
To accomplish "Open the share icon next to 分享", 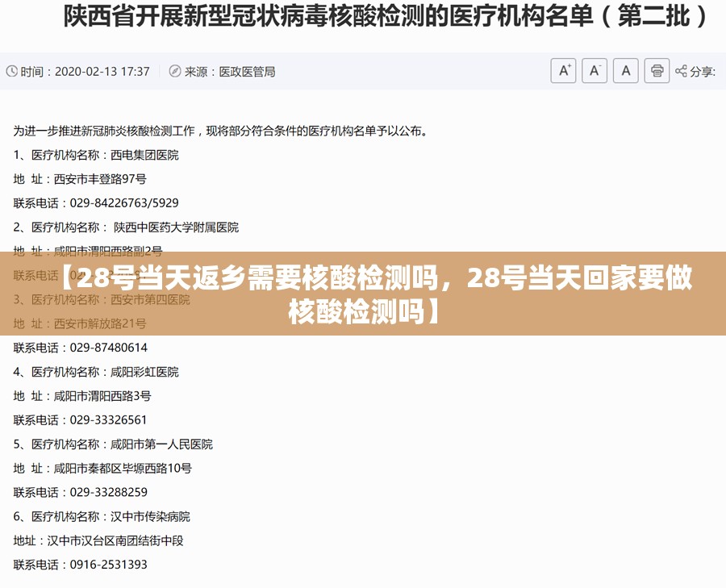I will (x=681, y=71).
